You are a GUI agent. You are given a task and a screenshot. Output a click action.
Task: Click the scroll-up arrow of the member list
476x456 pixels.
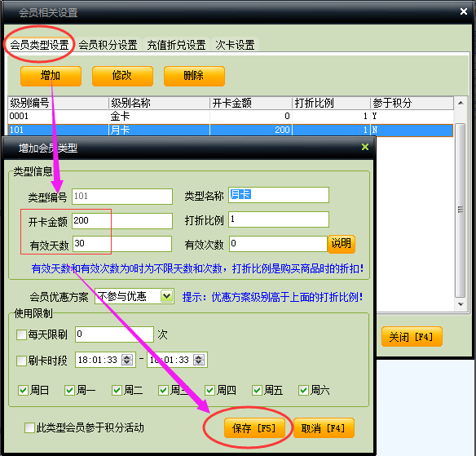461,103
